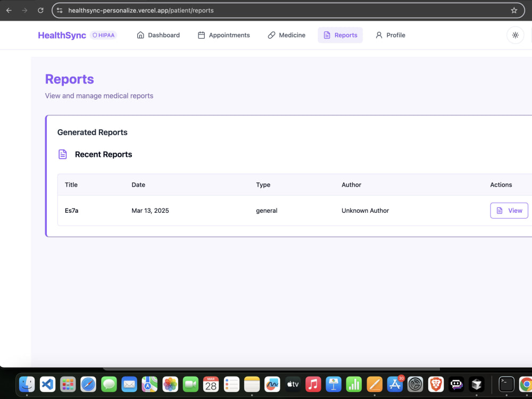Open Mail from the dock

tap(129, 385)
